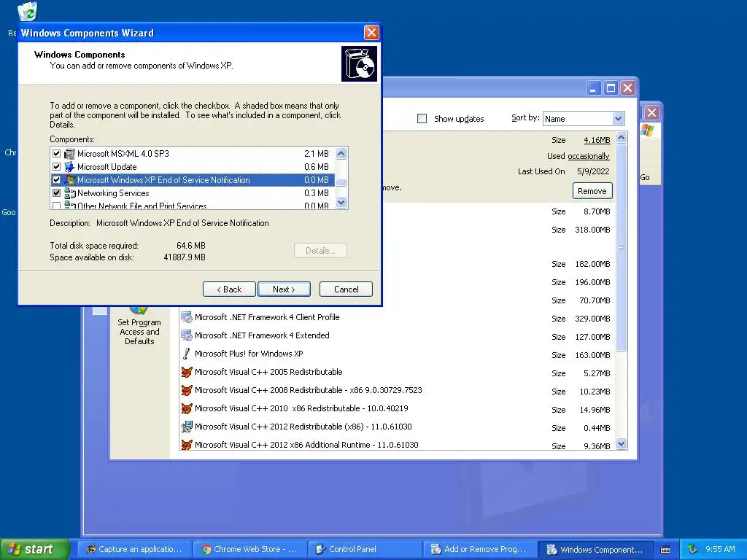Click the XP End of Service Notification icon

pyautogui.click(x=69, y=180)
